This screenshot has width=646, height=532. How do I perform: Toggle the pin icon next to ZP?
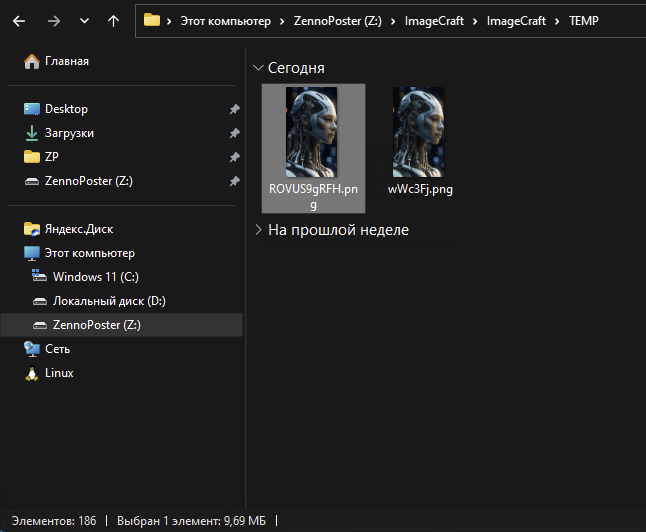tap(234, 157)
